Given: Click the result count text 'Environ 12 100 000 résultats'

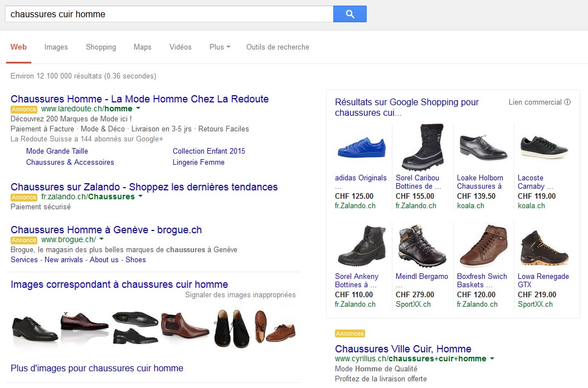Looking at the screenshot, I should coord(56,76).
